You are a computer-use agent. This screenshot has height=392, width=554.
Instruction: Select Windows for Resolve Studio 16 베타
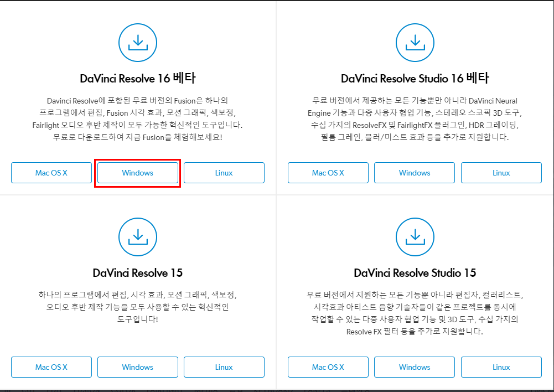[x=415, y=173]
